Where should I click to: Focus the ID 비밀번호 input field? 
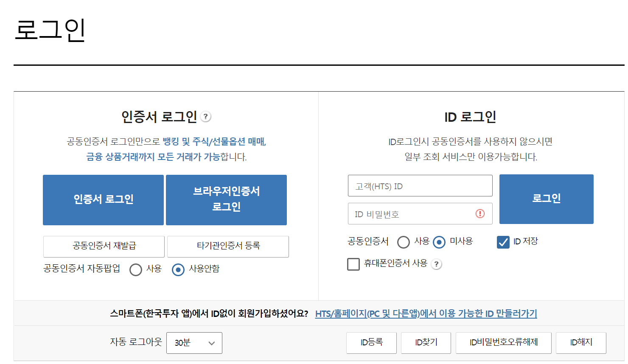pyautogui.click(x=420, y=213)
